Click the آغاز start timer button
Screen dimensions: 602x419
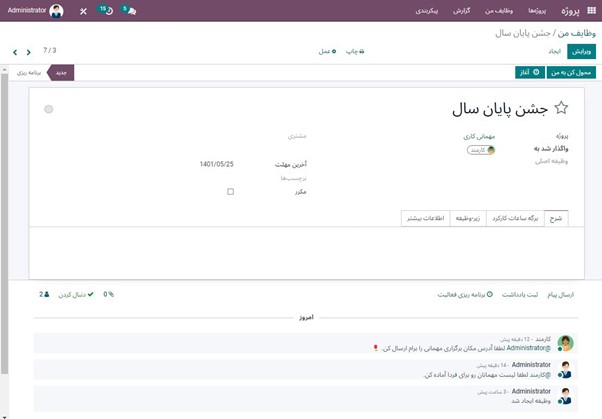pos(530,73)
